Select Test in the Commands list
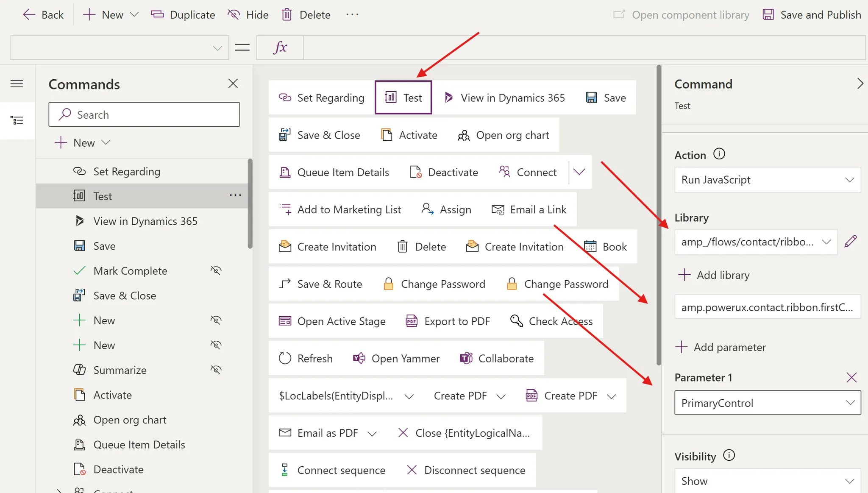Viewport: 868px width, 493px height. [x=103, y=196]
